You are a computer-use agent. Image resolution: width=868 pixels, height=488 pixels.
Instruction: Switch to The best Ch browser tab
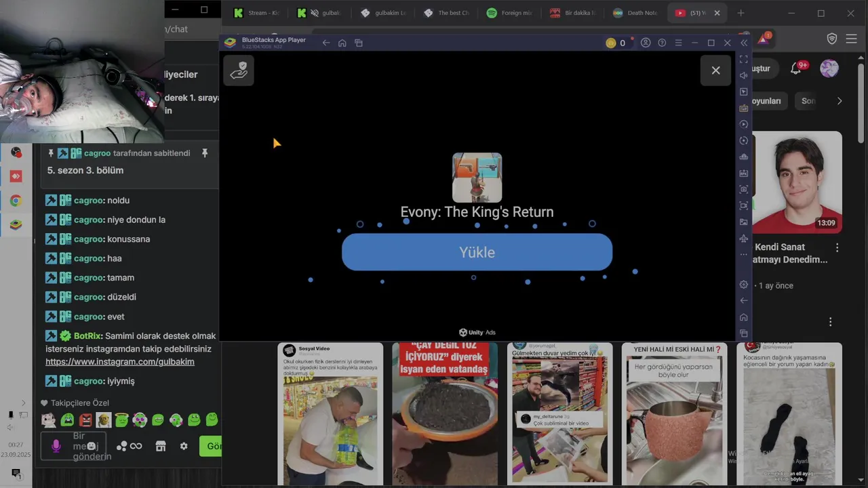pos(446,13)
